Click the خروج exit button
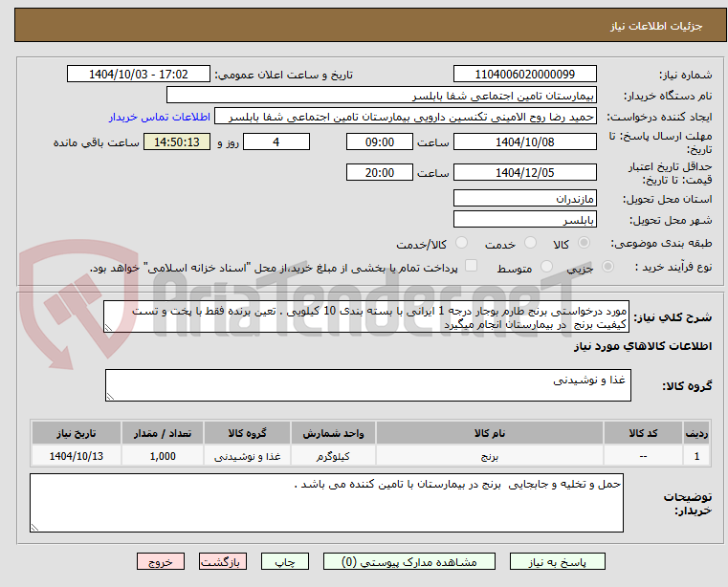Image resolution: width=728 pixels, height=587 pixels. pos(160,561)
